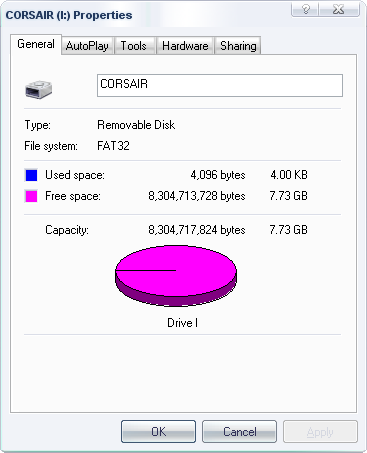Click the "7.73 GB" free space value

coord(289,196)
